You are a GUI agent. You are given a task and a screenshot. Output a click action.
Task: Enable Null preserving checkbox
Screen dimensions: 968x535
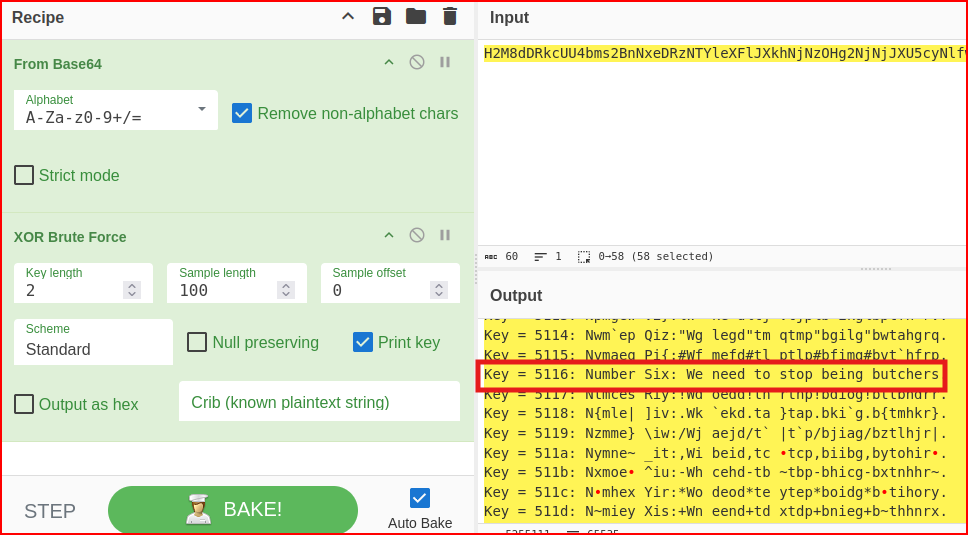point(197,342)
